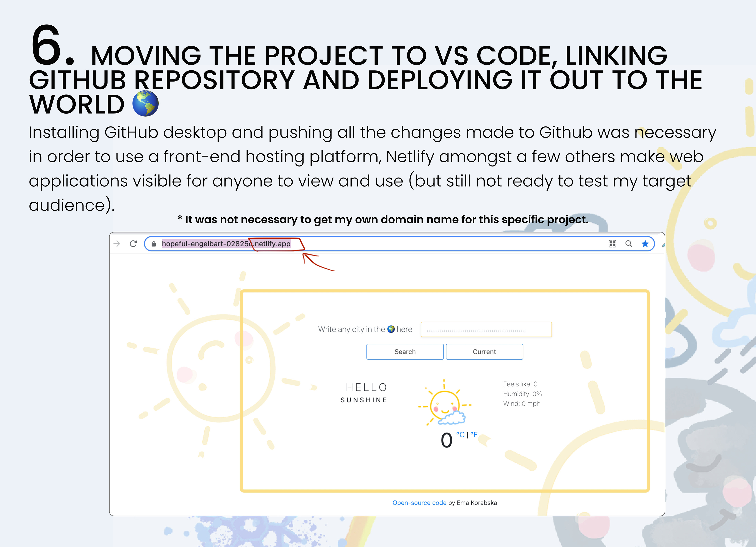756x547 pixels.
Task: Click the SUNSHINE text
Action: coord(364,400)
